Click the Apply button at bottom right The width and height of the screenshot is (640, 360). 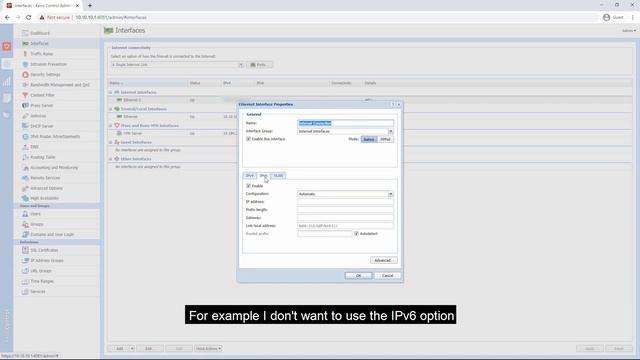pyautogui.click(x=589, y=349)
